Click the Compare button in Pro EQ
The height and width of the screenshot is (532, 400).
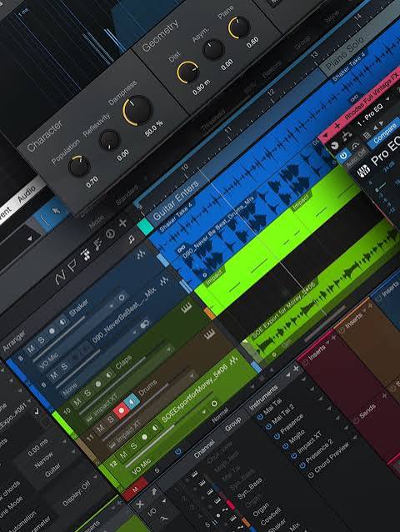click(x=385, y=132)
